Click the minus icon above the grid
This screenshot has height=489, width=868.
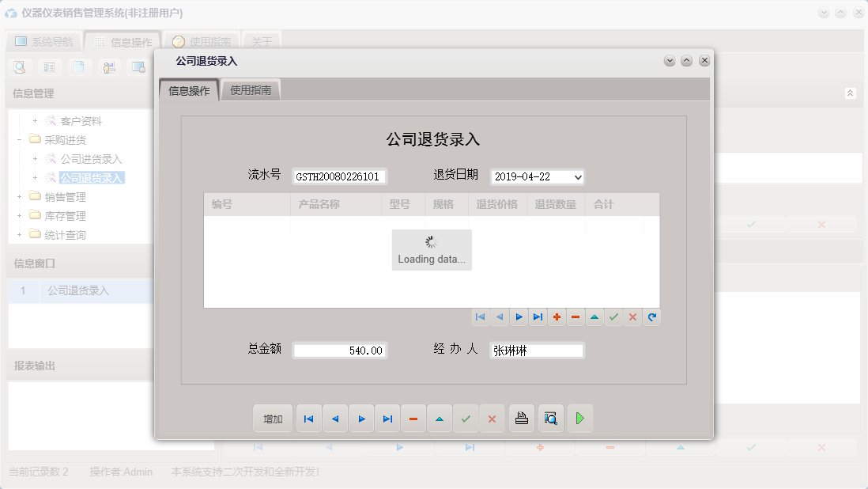coord(576,317)
